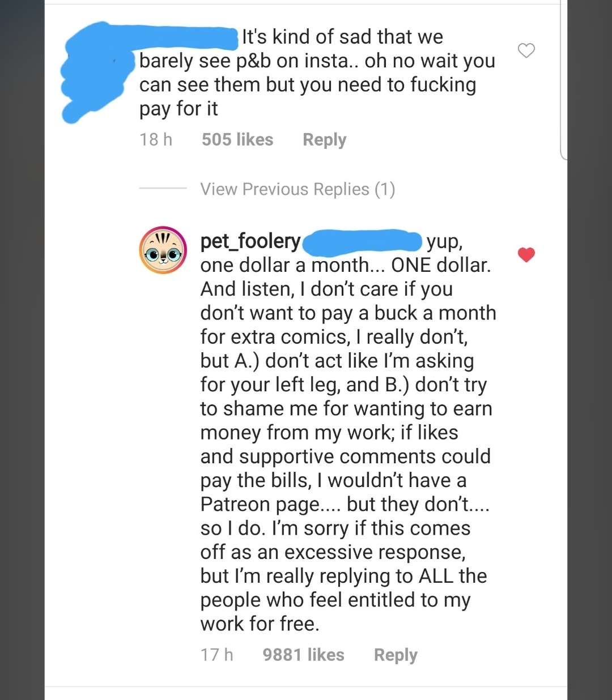612x700 pixels.
Task: View who gave the 505 likes
Action: (x=237, y=139)
